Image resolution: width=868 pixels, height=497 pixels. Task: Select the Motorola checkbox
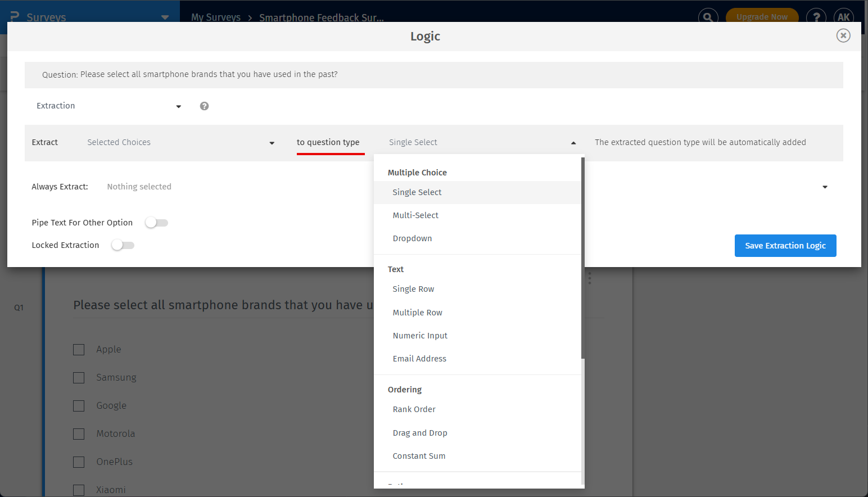pos(79,434)
